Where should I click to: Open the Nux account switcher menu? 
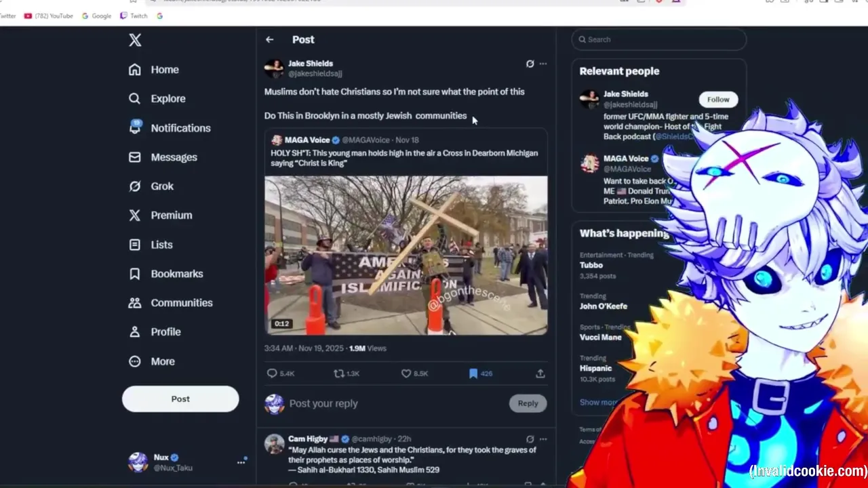tap(187, 462)
